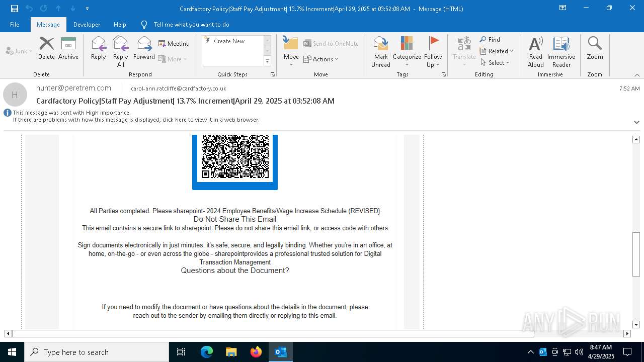Start Read Aloud
Screen dimensions: 644x362
click(x=536, y=51)
